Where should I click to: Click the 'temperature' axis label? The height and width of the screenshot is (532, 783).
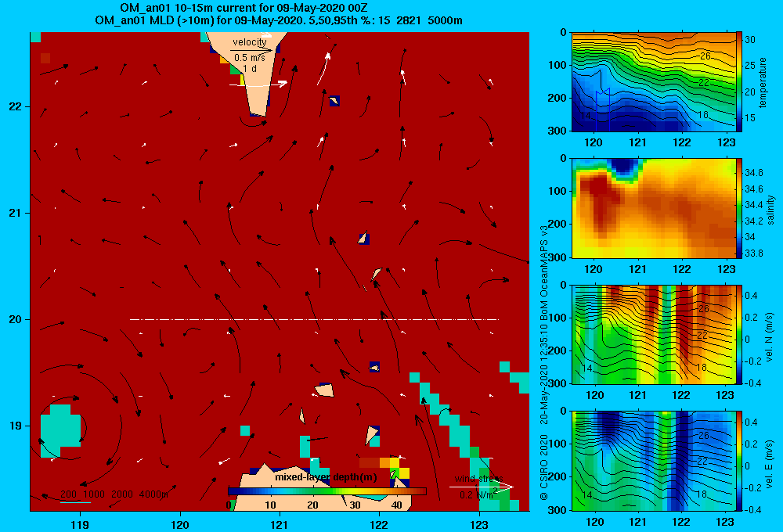763,82
